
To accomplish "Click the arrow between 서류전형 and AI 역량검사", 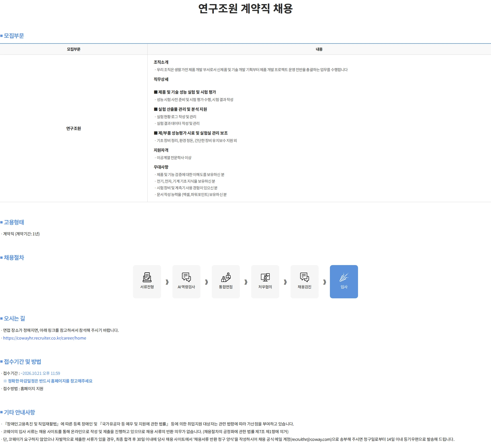I will (x=167, y=282).
